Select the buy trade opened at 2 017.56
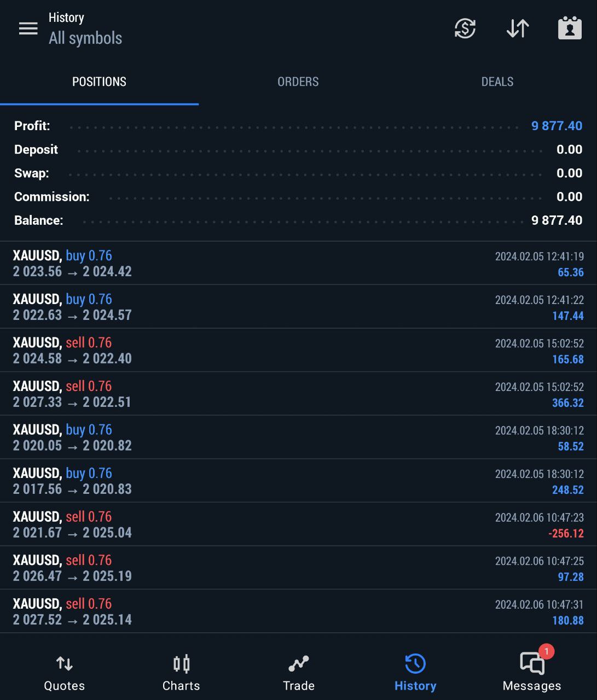597x700 pixels. tap(298, 481)
